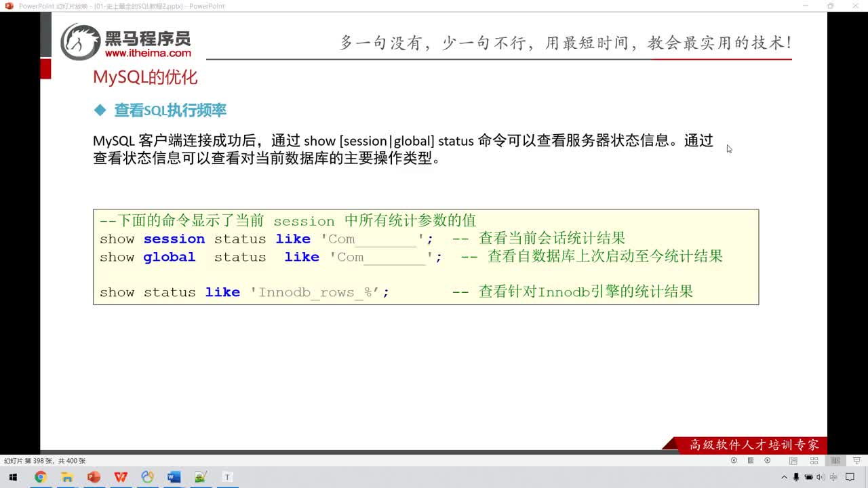Go to the previous slide using status bar arrow
868x488 pixels.
coord(734,460)
